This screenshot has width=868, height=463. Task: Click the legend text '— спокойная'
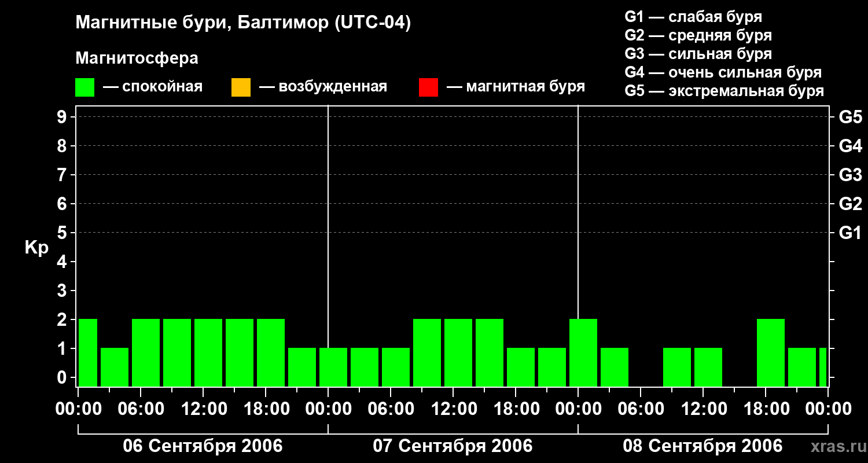coord(153,87)
